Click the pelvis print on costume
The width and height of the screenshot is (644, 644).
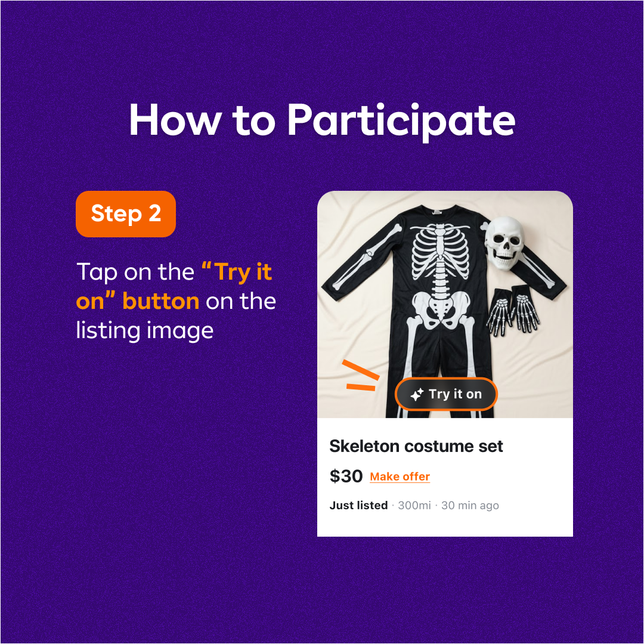pyautogui.click(x=441, y=310)
